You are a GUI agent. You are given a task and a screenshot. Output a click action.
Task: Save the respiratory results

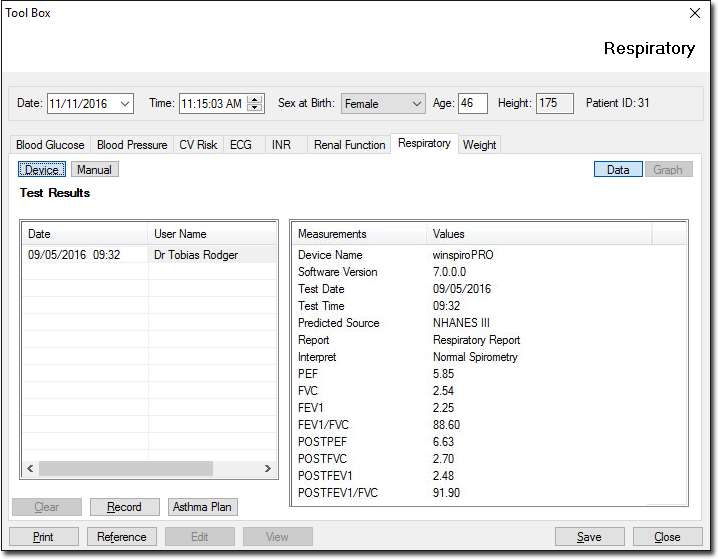click(x=589, y=537)
